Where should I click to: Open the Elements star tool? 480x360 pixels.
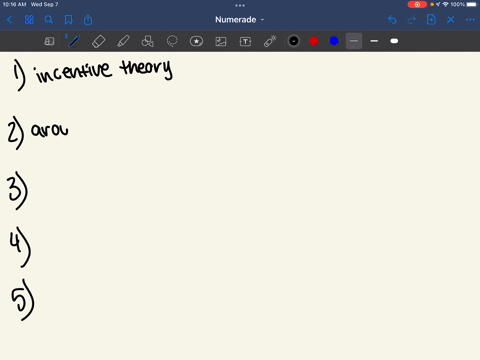[x=196, y=41]
